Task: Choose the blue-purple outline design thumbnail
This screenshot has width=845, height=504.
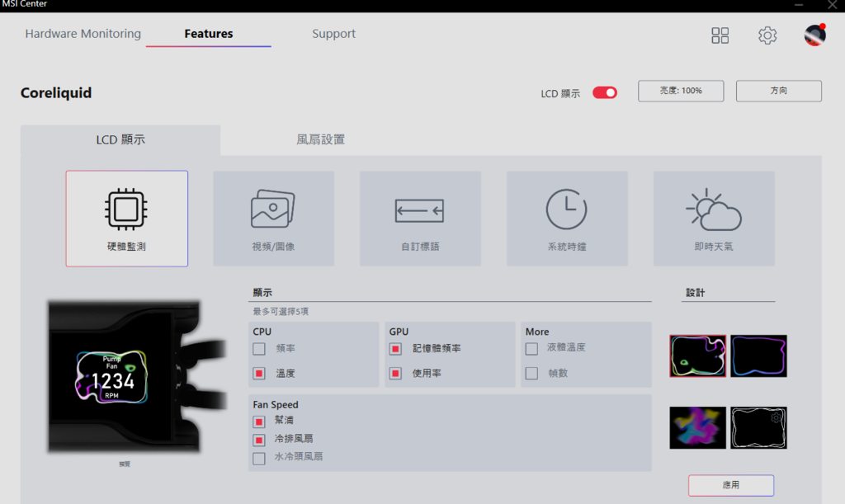Action: click(x=759, y=356)
